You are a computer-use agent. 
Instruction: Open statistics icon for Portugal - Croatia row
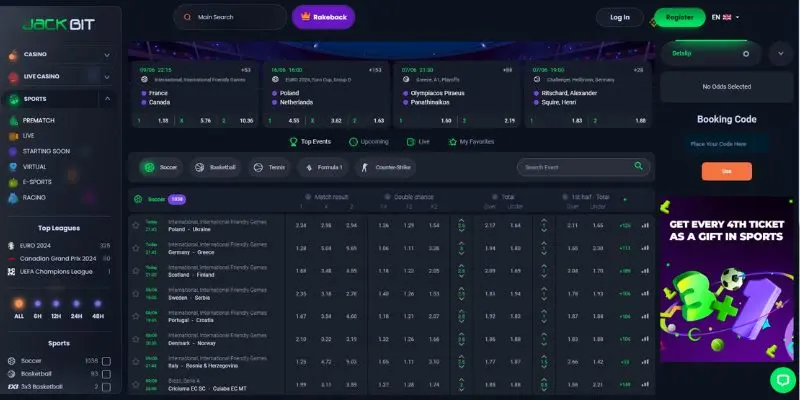[x=645, y=316]
